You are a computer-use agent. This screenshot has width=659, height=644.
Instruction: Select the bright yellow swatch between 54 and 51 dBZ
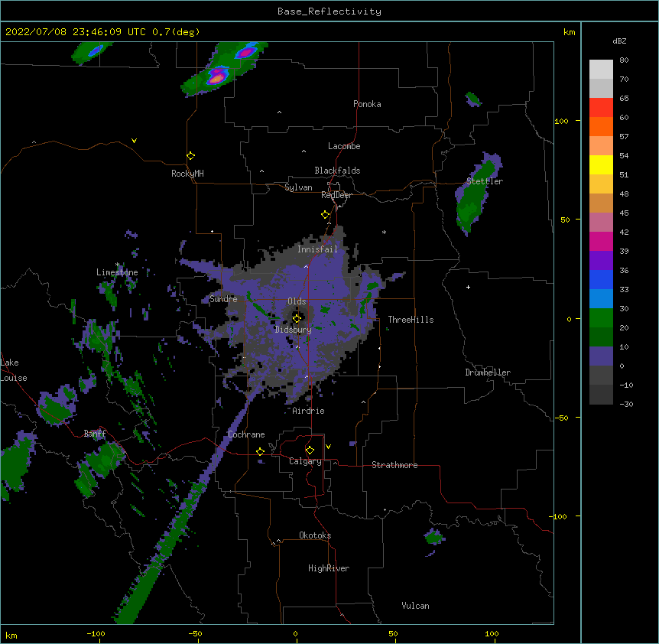[601, 164]
